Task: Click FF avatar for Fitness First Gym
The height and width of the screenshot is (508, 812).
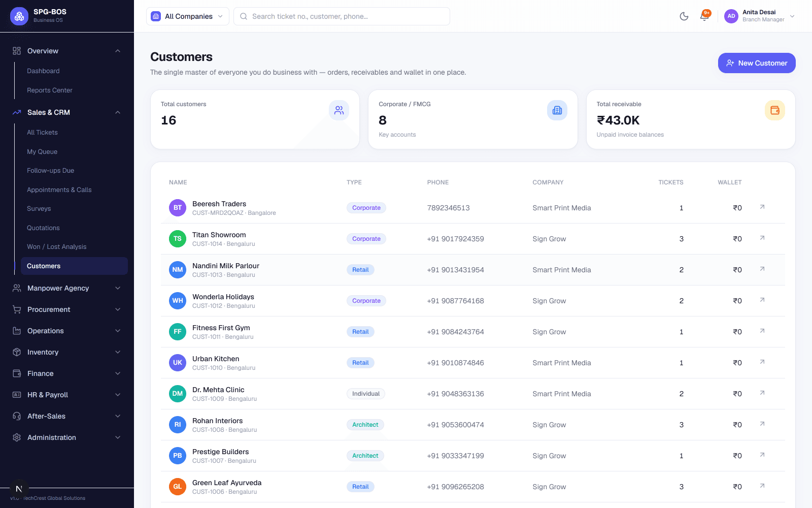Action: point(178,332)
